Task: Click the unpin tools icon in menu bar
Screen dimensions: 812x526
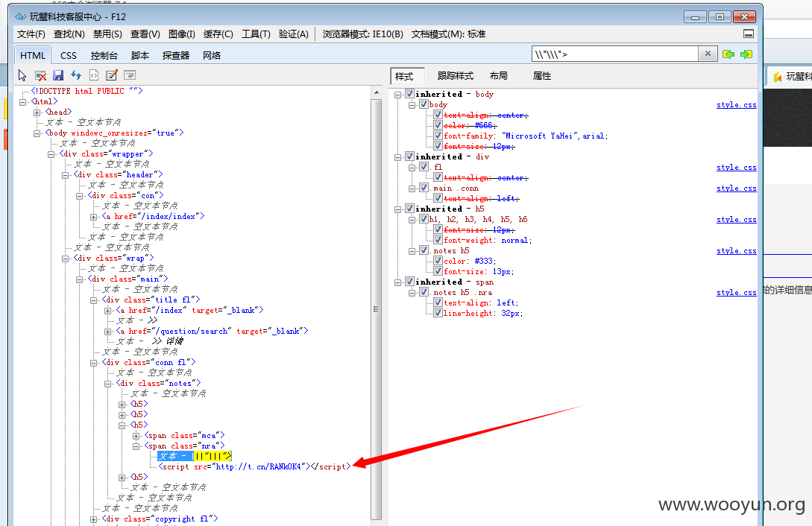Action: pos(749,34)
